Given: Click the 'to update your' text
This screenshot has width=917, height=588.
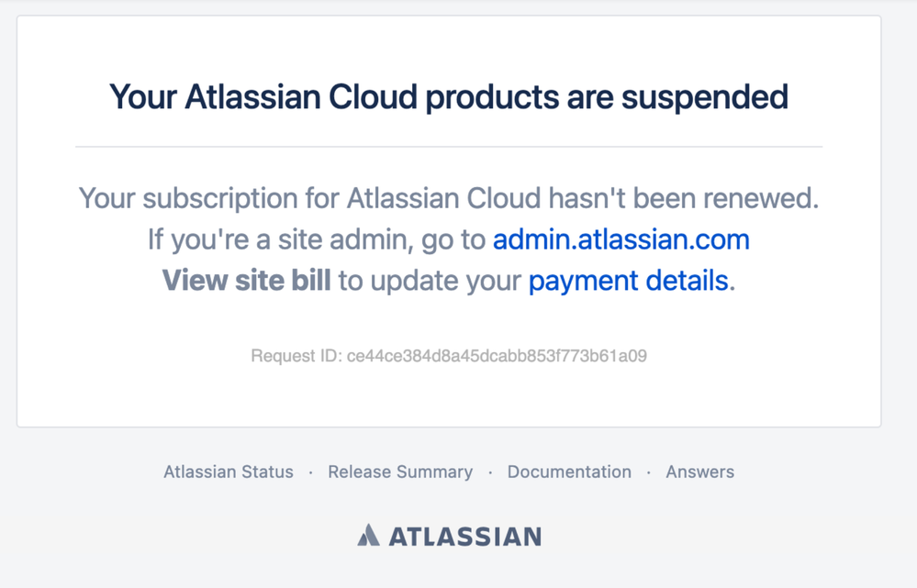Looking at the screenshot, I should pyautogui.click(x=430, y=281).
